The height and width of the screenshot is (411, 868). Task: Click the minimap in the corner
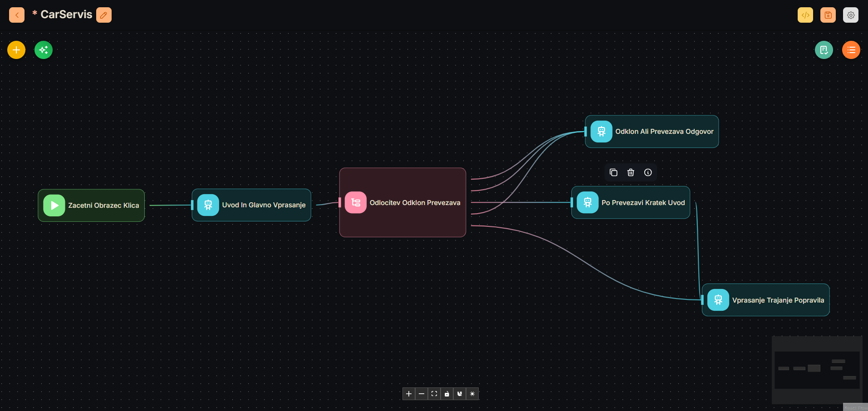tap(817, 370)
